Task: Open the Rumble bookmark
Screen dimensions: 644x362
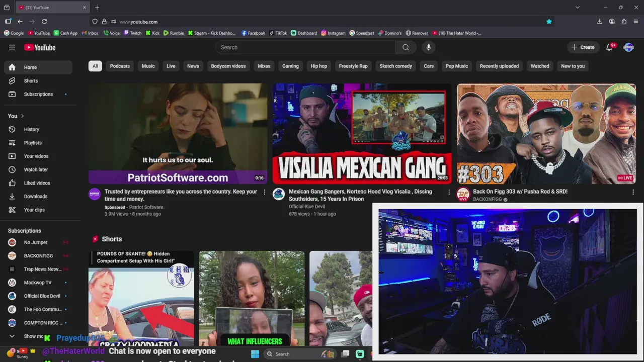Action: 174,33
